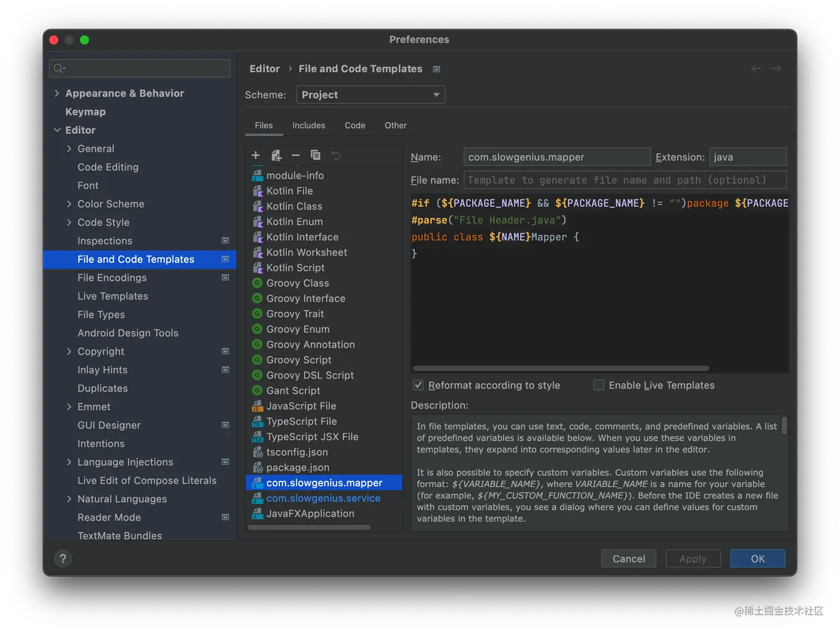The image size is (840, 633).
Task: Click the help question mark icon
Action: click(63, 559)
